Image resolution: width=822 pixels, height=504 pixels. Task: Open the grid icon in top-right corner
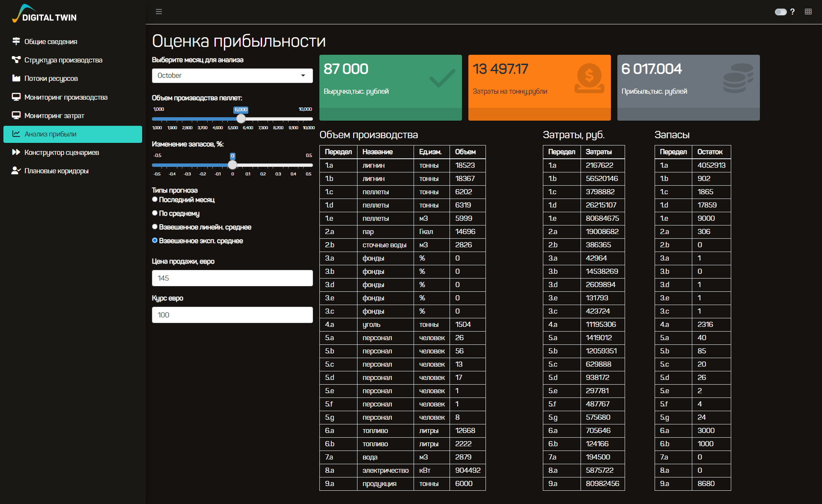click(808, 12)
